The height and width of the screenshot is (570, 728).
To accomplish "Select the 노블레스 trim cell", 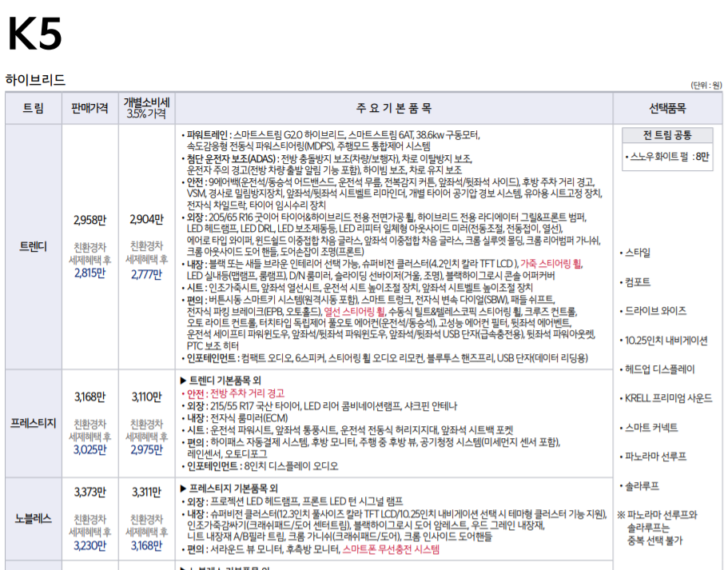I will tap(33, 518).
